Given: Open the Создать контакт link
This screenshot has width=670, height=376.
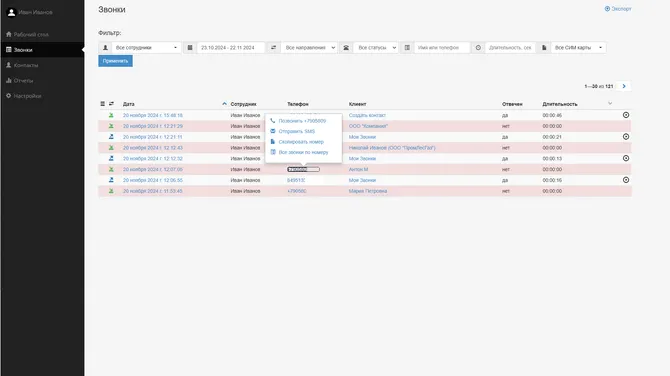Looking at the screenshot, I should (x=367, y=115).
